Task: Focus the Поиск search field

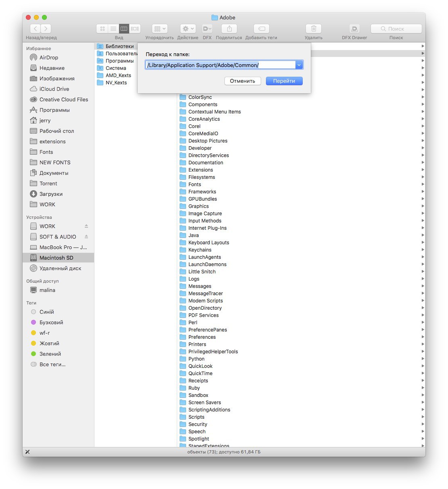Action: [x=396, y=29]
